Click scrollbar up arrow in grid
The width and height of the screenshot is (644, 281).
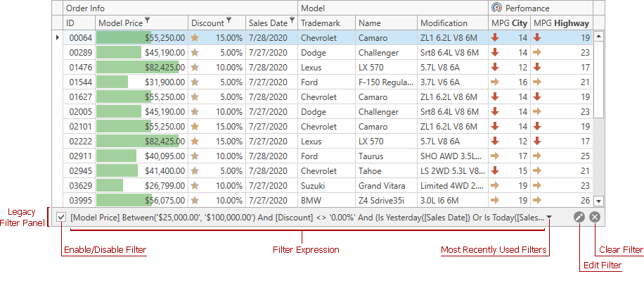[x=599, y=36]
